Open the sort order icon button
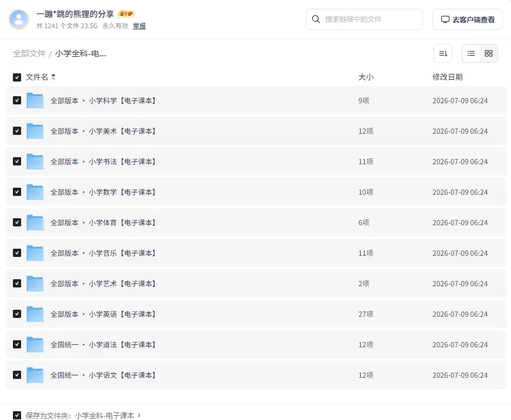 pos(443,53)
